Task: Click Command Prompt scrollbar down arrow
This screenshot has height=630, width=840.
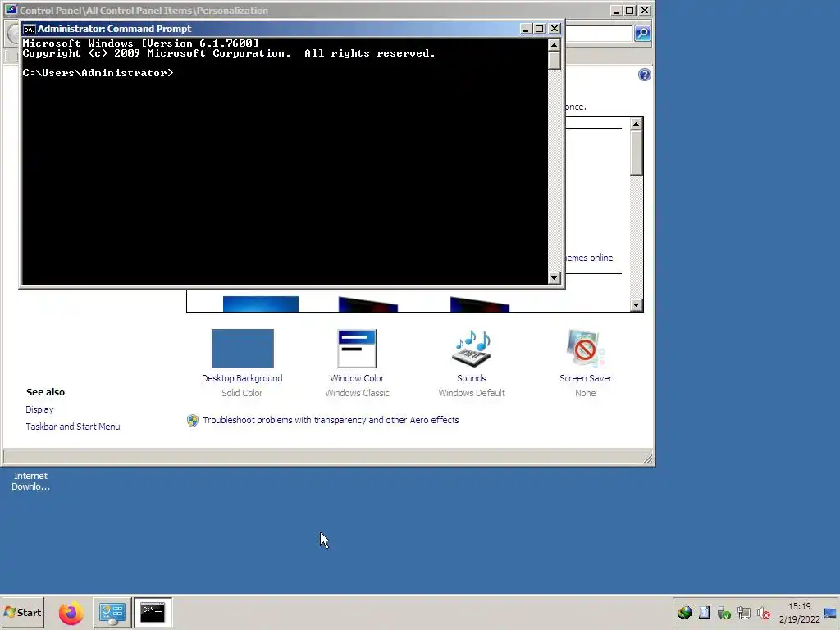Action: (x=554, y=277)
